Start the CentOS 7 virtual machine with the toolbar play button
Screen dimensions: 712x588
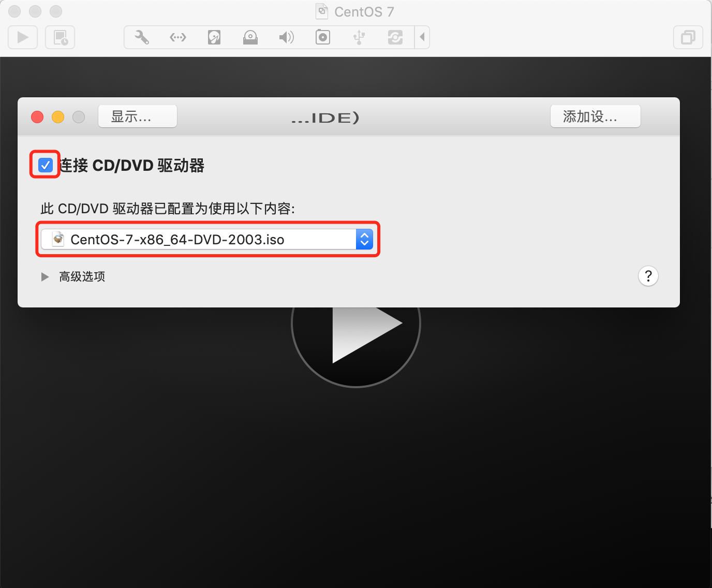(x=23, y=37)
